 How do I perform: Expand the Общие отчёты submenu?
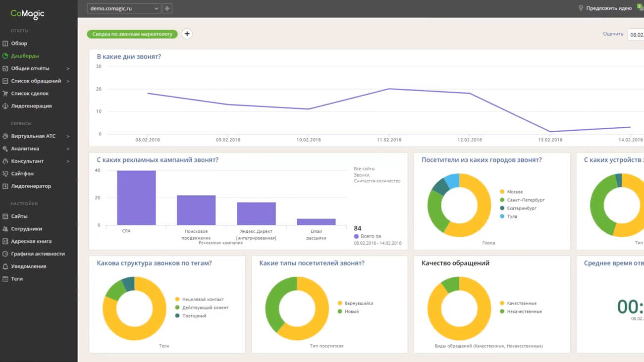coord(68,69)
